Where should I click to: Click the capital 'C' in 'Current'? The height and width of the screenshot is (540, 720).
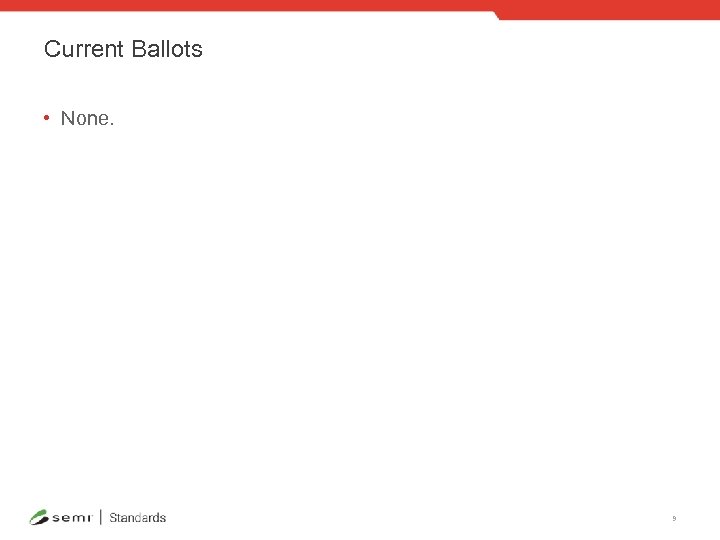tap(51, 49)
